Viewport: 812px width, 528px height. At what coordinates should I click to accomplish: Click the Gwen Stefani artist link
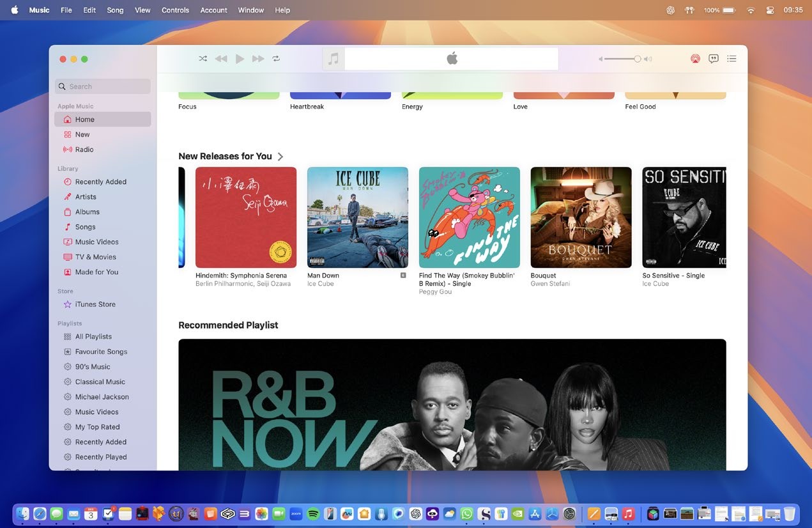pos(550,284)
